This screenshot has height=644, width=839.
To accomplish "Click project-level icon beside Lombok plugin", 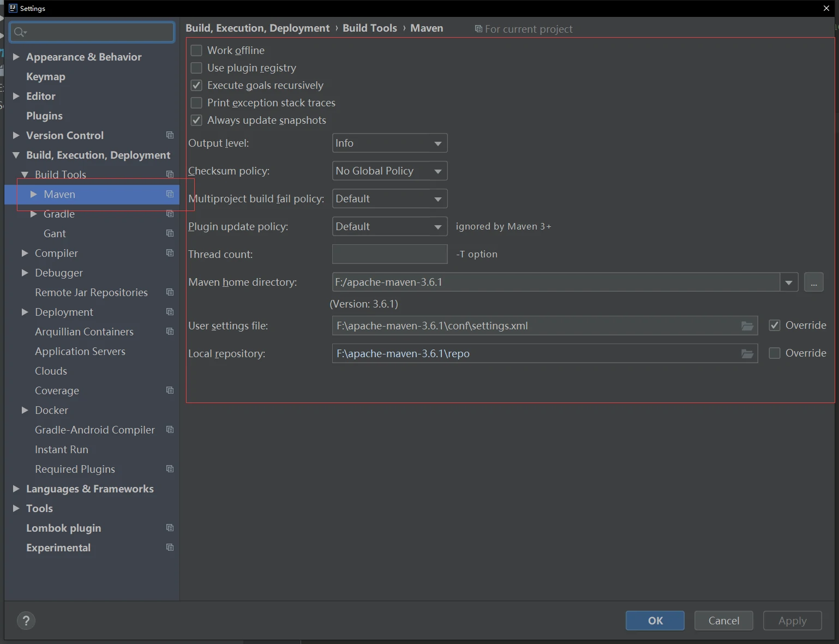I will pos(170,528).
